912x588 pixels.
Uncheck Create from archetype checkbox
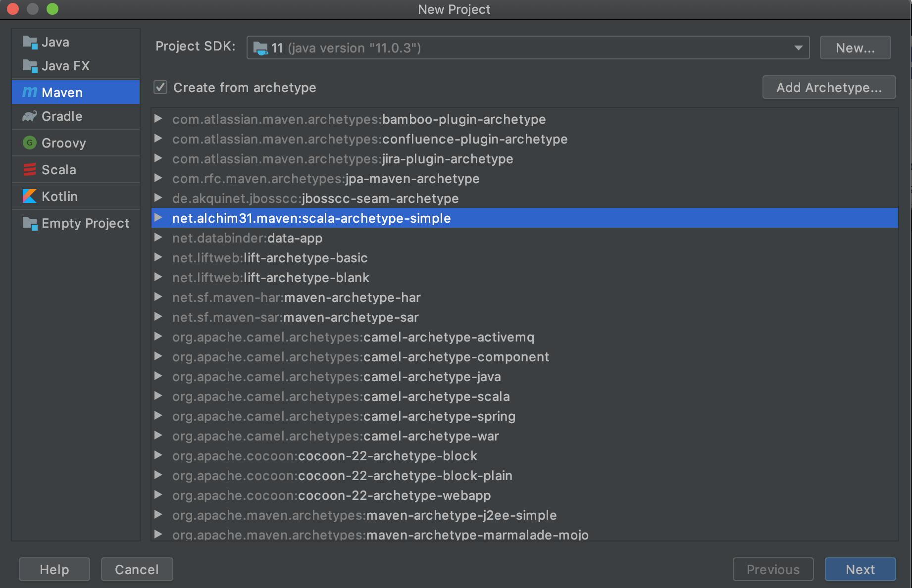pos(160,88)
